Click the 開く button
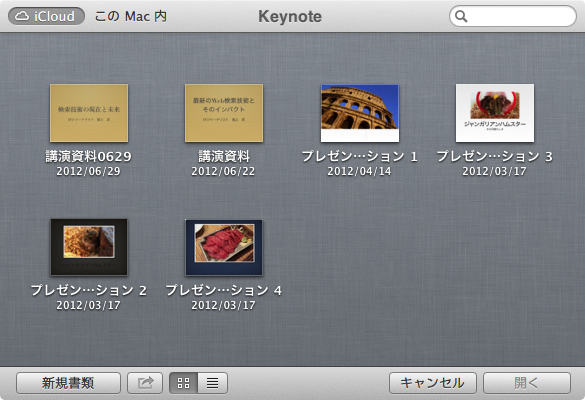 point(527,383)
